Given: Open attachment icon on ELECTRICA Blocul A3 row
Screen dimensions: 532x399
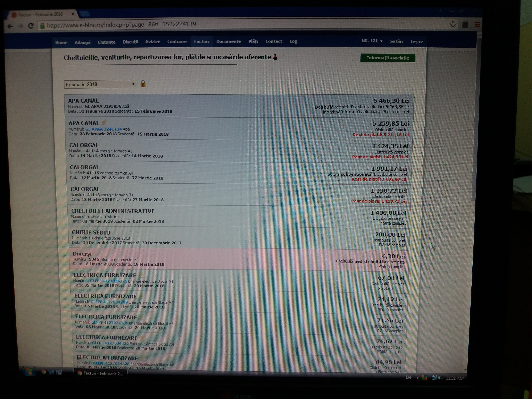Looking at the screenshot, I should pyautogui.click(x=142, y=317).
